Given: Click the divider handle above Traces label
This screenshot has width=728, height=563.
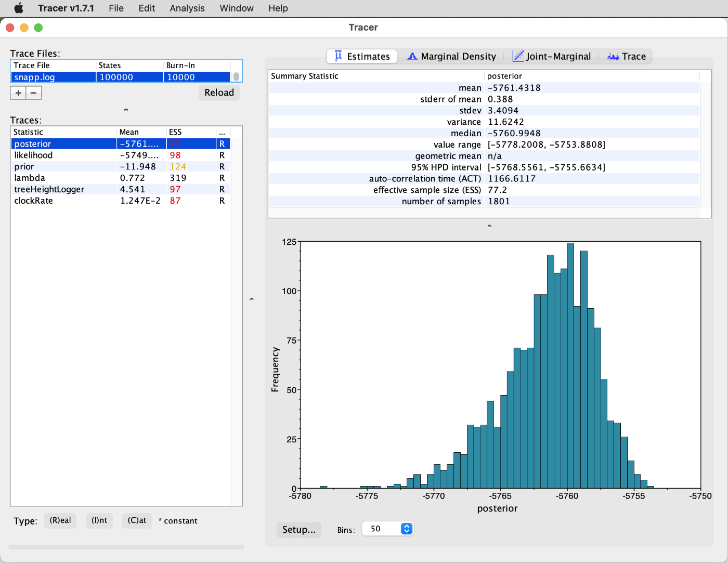Looking at the screenshot, I should (x=126, y=110).
